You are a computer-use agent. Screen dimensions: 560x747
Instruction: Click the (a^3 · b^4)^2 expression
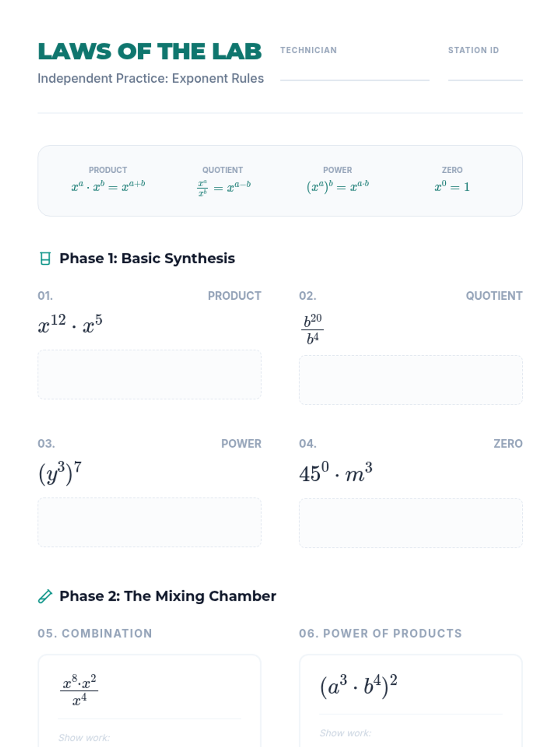point(358,685)
